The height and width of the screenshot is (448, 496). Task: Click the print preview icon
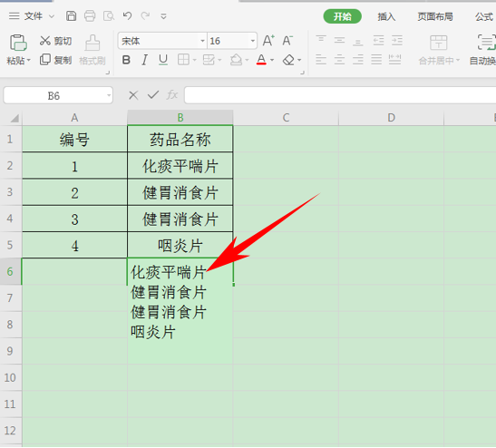[x=109, y=15]
